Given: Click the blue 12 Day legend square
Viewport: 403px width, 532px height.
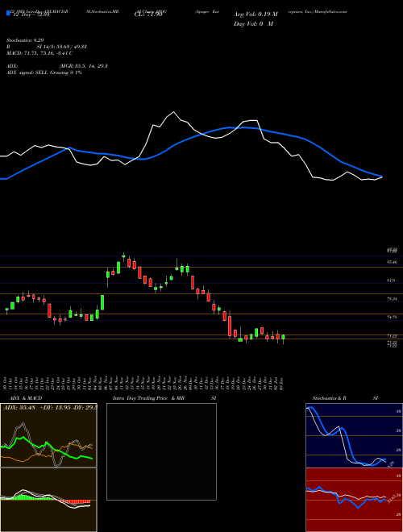Looking at the screenshot, I should pyautogui.click(x=9, y=13).
